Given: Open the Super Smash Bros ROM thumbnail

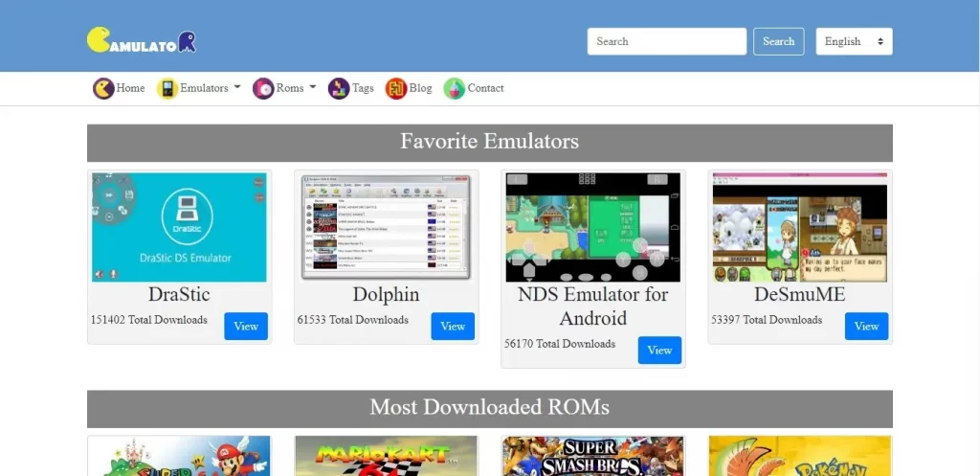Looking at the screenshot, I should 593,456.
